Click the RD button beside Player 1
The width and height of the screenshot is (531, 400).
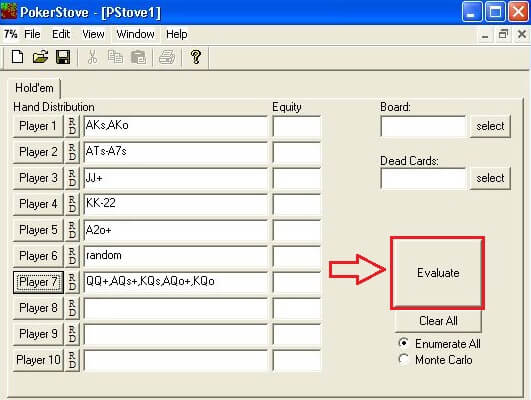[x=72, y=126]
